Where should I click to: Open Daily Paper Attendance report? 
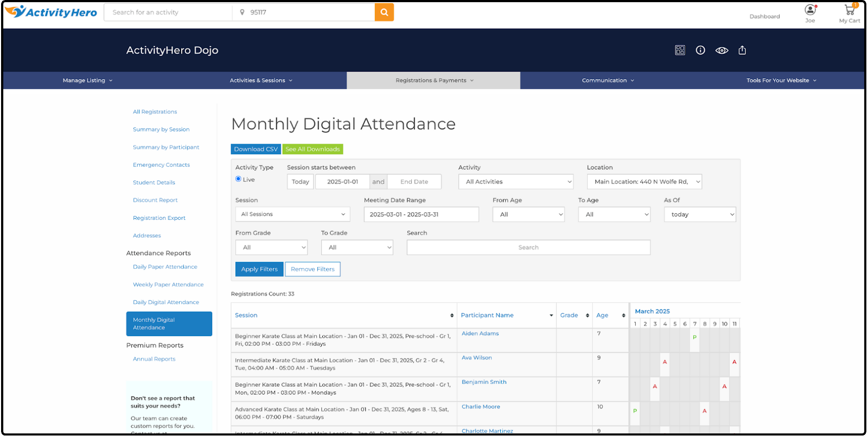point(165,267)
